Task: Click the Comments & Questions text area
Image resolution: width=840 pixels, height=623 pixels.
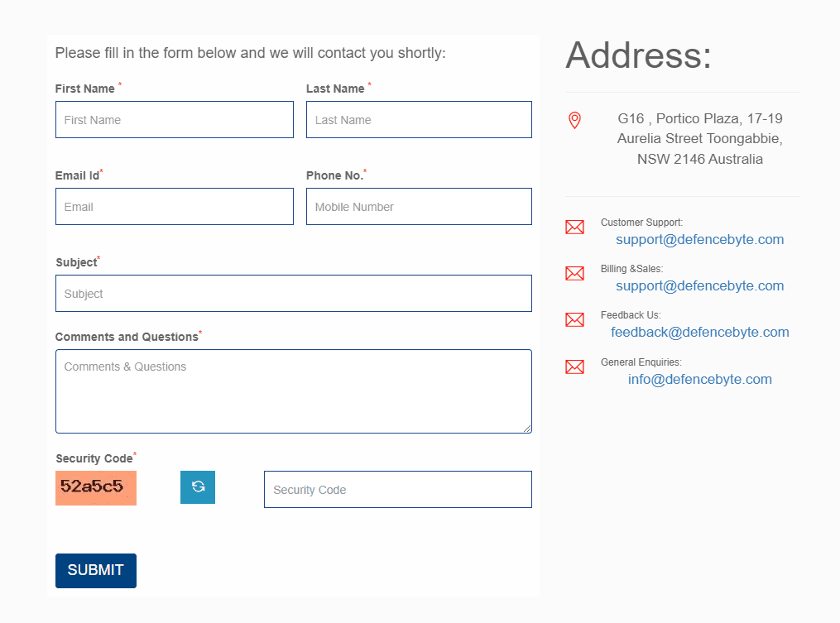Action: [x=293, y=391]
